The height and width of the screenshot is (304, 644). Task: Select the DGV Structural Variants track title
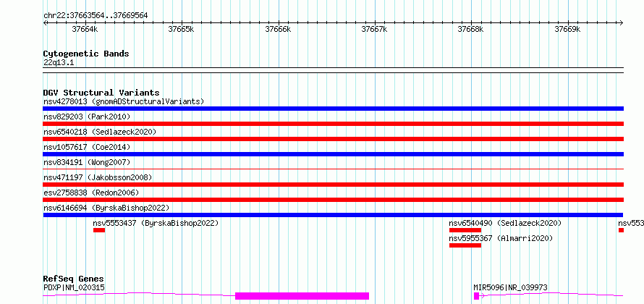101,93
